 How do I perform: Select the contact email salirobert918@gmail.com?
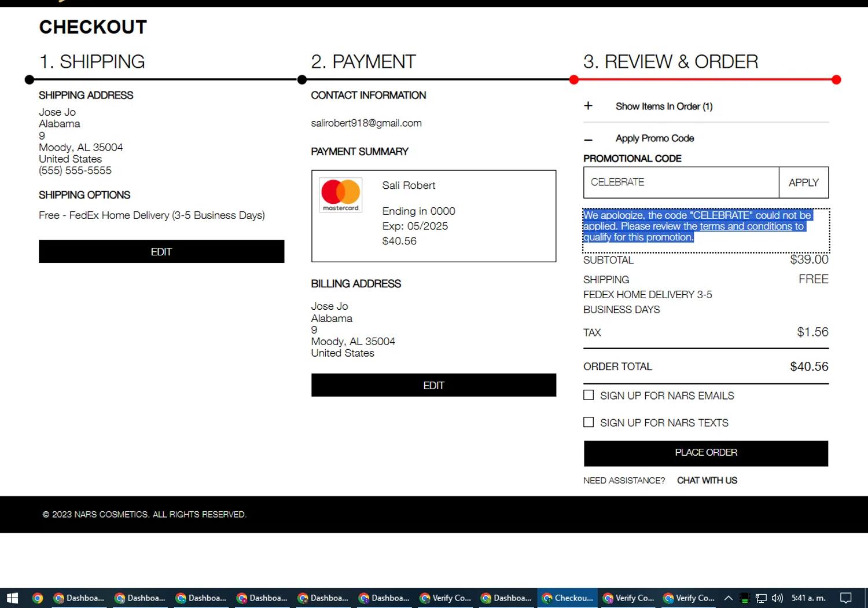(x=366, y=123)
